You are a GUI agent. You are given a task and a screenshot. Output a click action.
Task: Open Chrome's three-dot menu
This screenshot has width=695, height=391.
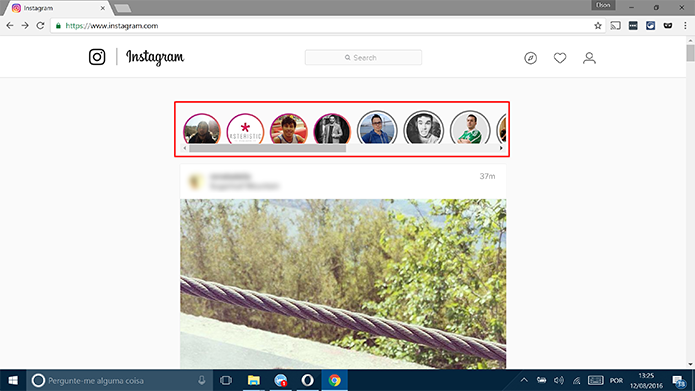tap(685, 26)
